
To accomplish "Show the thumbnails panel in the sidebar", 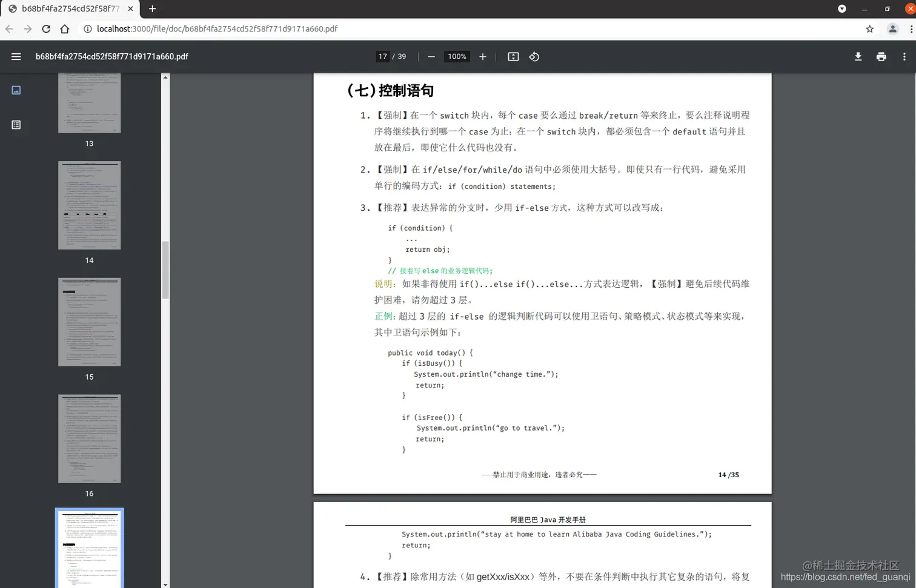I will pos(15,90).
